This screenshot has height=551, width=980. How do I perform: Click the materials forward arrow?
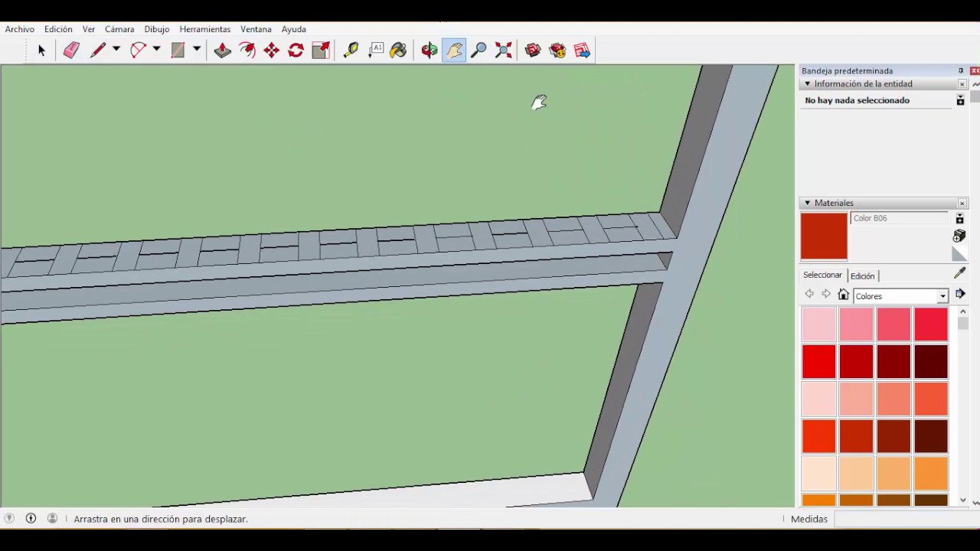(826, 295)
